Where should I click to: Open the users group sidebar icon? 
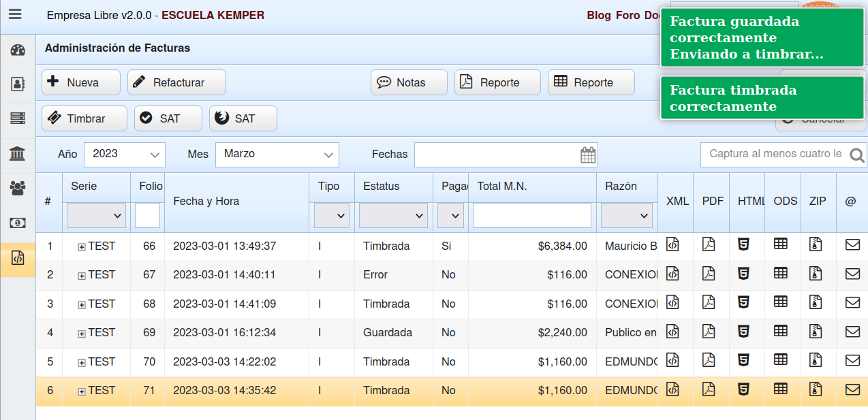coord(18,188)
